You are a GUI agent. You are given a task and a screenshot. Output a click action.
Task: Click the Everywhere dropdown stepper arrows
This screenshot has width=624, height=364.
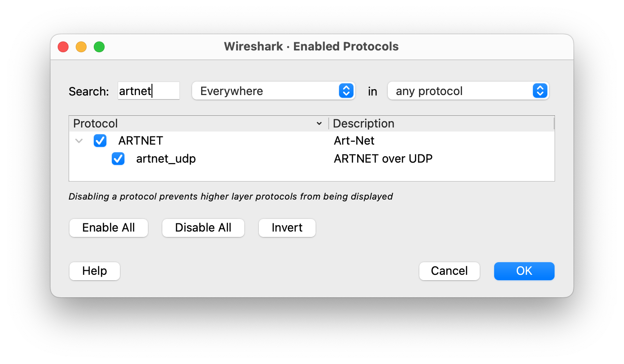click(x=346, y=91)
